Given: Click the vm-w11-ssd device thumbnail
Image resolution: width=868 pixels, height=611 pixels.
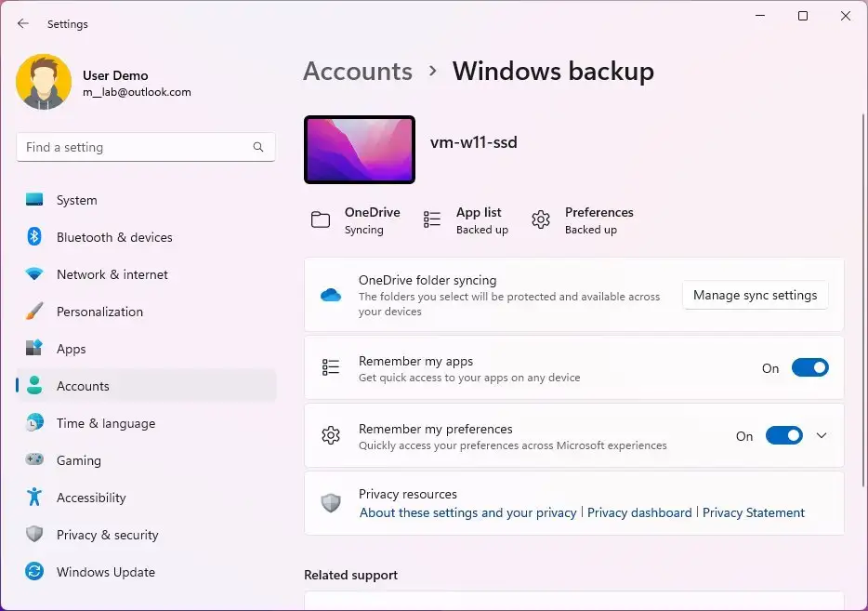Looking at the screenshot, I should (359, 149).
